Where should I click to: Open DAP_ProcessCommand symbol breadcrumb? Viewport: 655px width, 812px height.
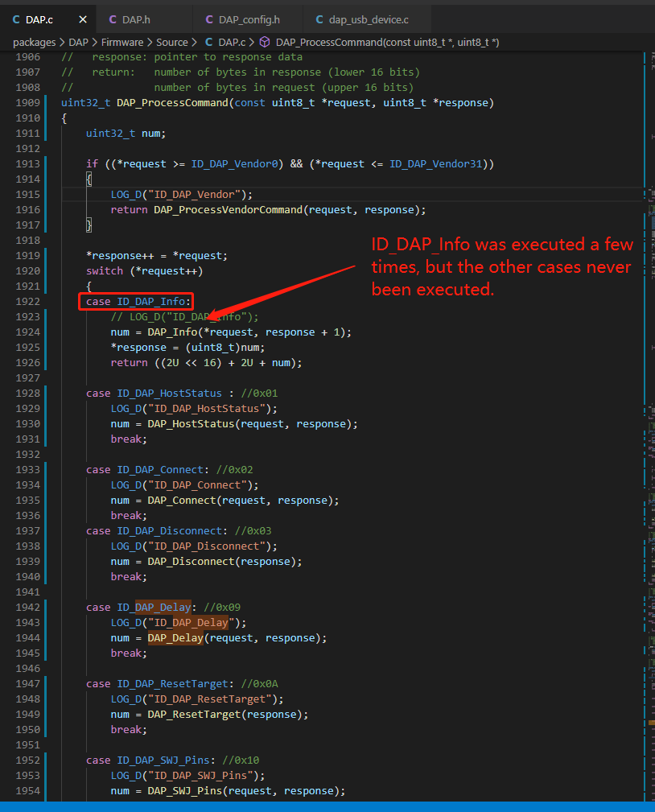[x=387, y=43]
